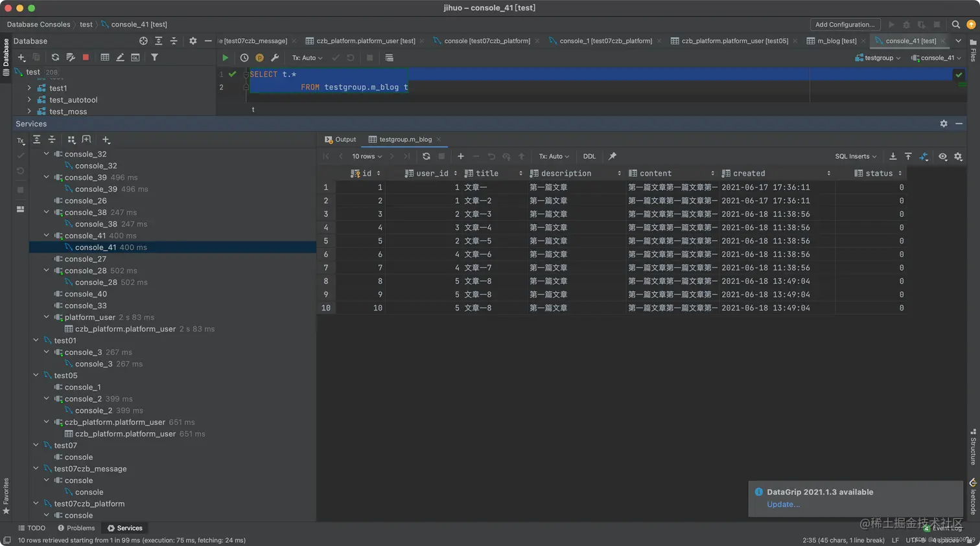This screenshot has width=980, height=546.
Task: Change page size via 10 rows dropdown
Action: [367, 156]
